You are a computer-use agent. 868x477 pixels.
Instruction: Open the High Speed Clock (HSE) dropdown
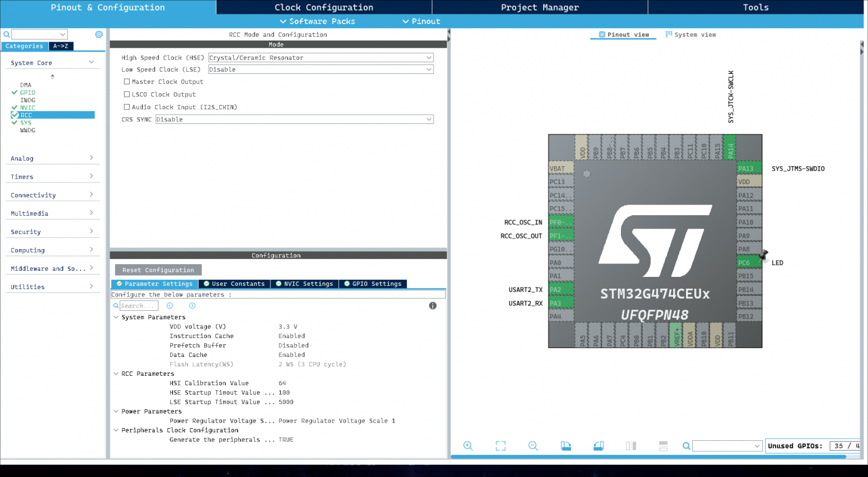pyautogui.click(x=320, y=58)
